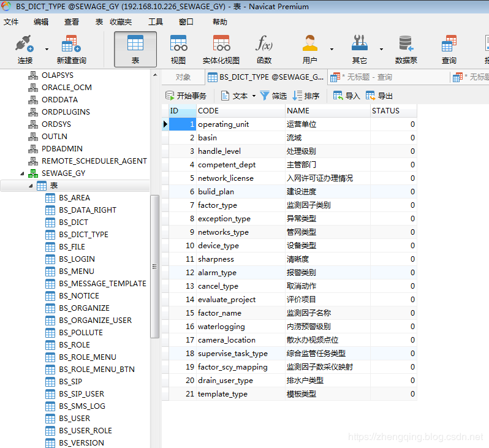Select the BS_VERSION table icon
This screenshot has width=489, height=448.
50,443
